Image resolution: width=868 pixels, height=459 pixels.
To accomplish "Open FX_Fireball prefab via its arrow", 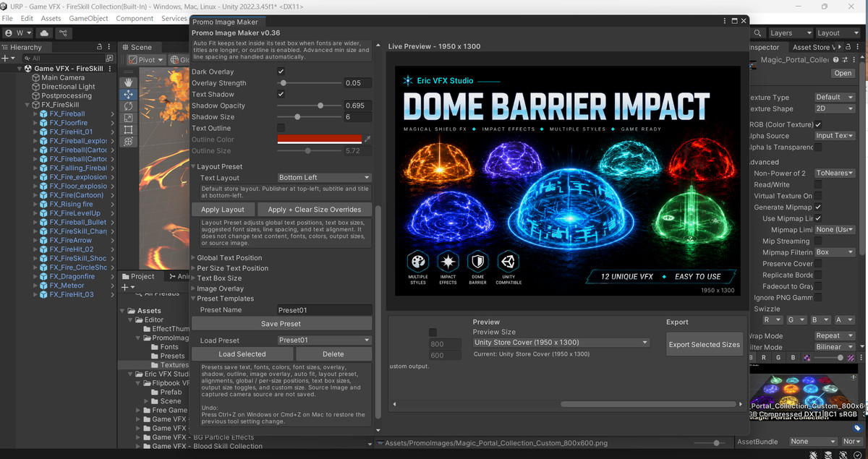I will click(112, 113).
